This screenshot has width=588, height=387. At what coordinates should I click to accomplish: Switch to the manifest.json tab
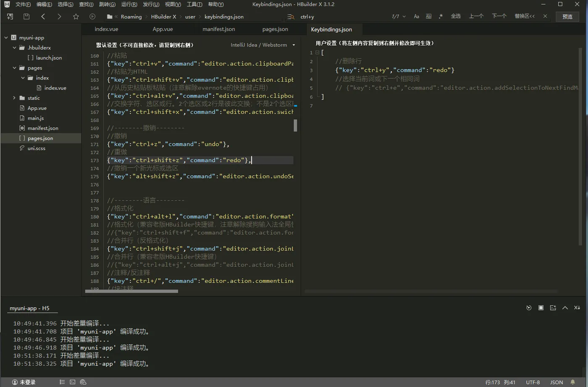(218, 29)
